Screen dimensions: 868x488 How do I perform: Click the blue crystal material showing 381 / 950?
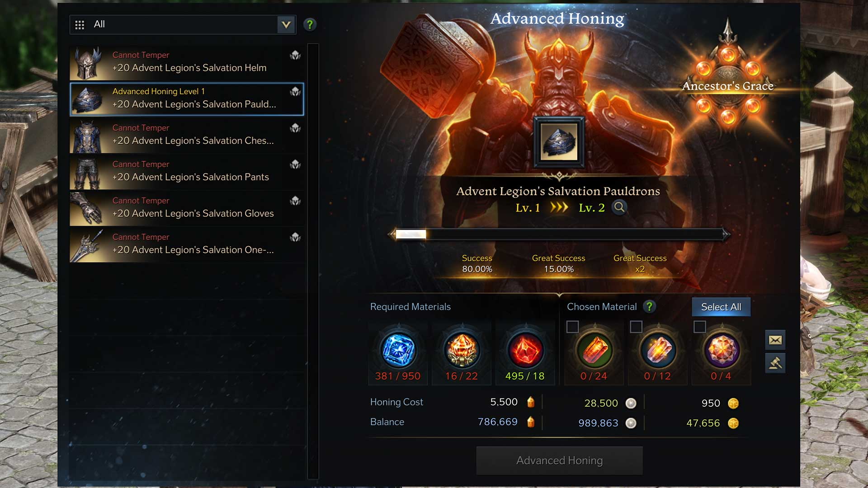pyautogui.click(x=398, y=350)
